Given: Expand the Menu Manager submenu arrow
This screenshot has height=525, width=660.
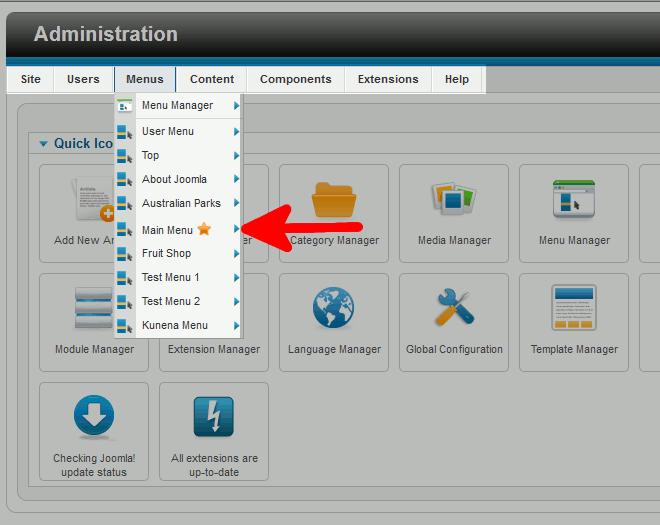Looking at the screenshot, I should [236, 105].
